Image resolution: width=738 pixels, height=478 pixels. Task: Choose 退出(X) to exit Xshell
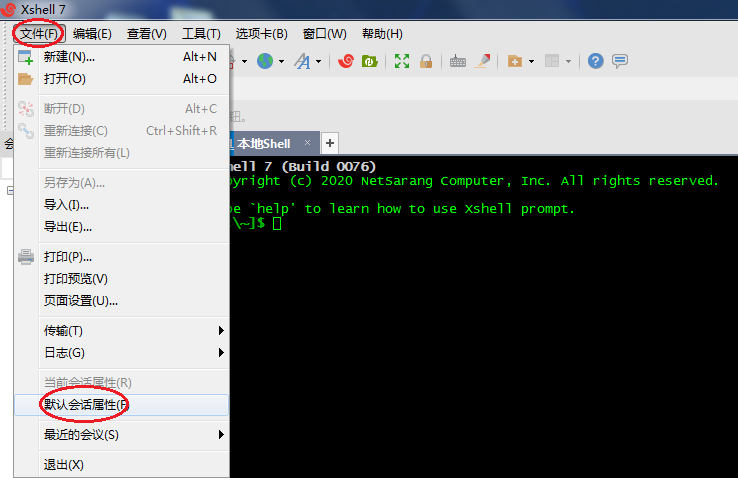click(x=122, y=465)
